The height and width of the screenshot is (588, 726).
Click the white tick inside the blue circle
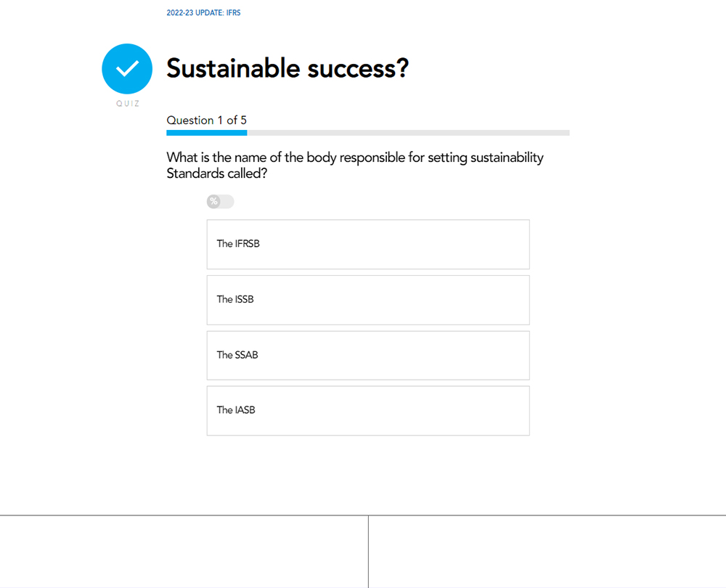coord(127,69)
